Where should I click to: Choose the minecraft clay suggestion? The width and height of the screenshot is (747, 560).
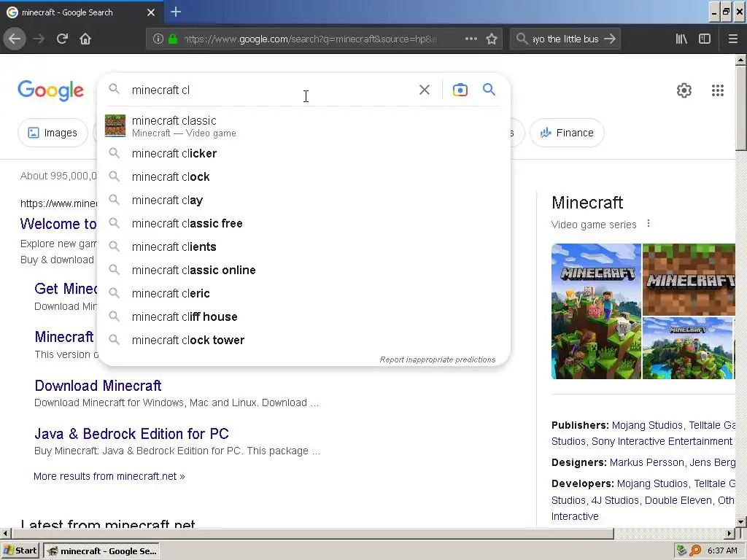pyautogui.click(x=303, y=200)
